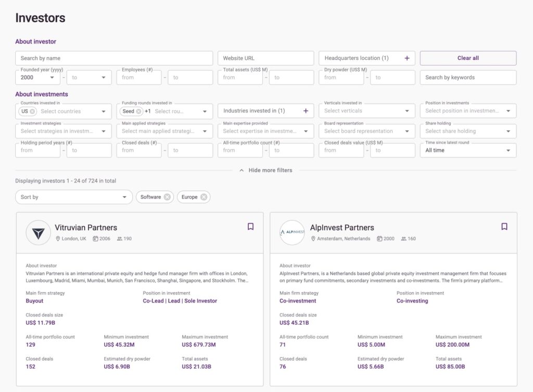Click the location pin by London, UK
This screenshot has height=392, width=533.
[x=58, y=238]
